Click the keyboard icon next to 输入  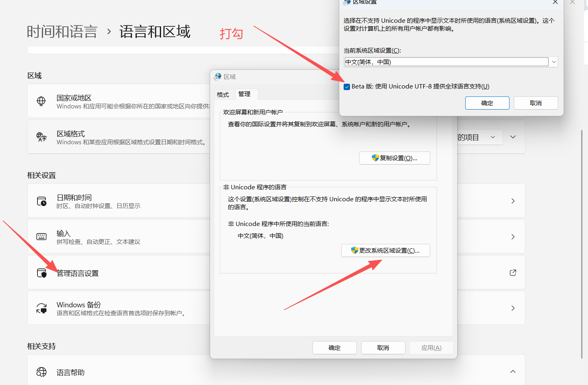coord(41,237)
